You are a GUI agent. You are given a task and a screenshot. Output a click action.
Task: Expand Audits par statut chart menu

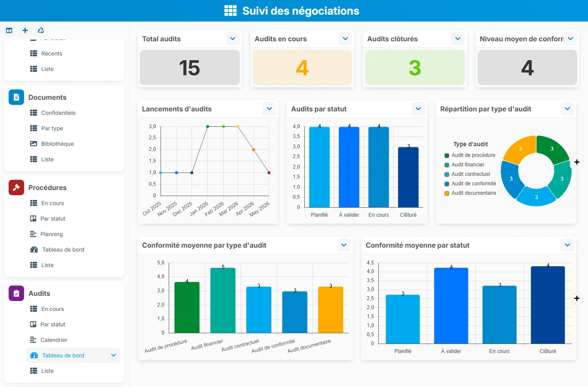[418, 109]
